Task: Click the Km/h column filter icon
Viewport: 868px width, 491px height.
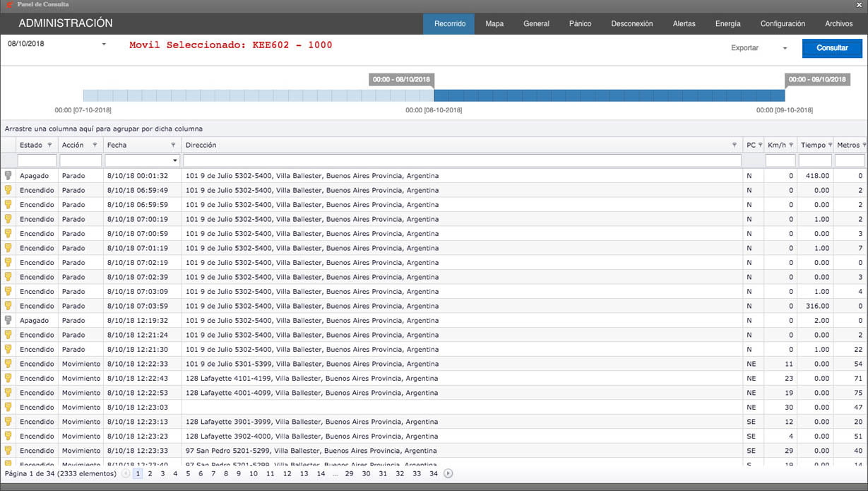Action: pos(790,145)
